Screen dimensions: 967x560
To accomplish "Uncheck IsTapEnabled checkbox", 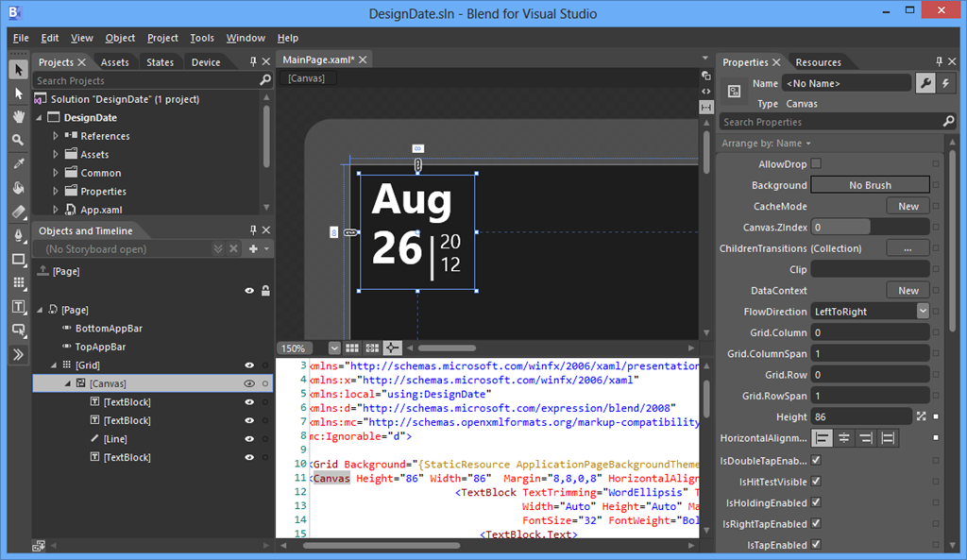I will click(x=816, y=544).
